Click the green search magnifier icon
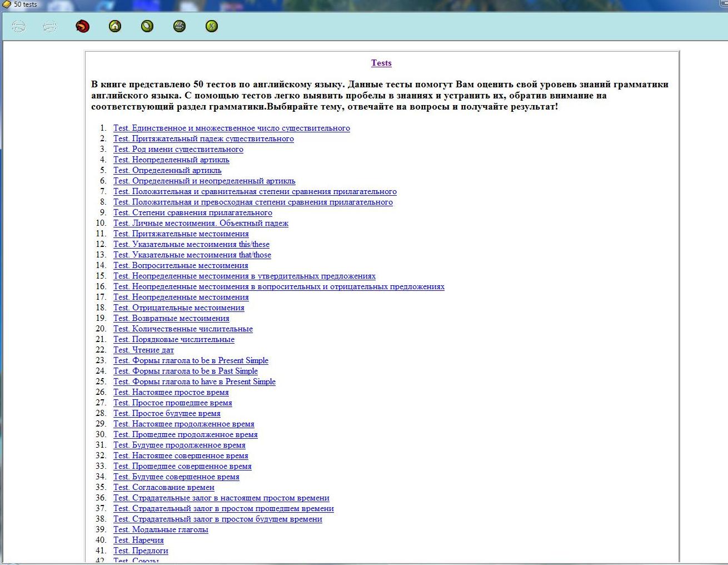728x565 pixels. point(147,26)
